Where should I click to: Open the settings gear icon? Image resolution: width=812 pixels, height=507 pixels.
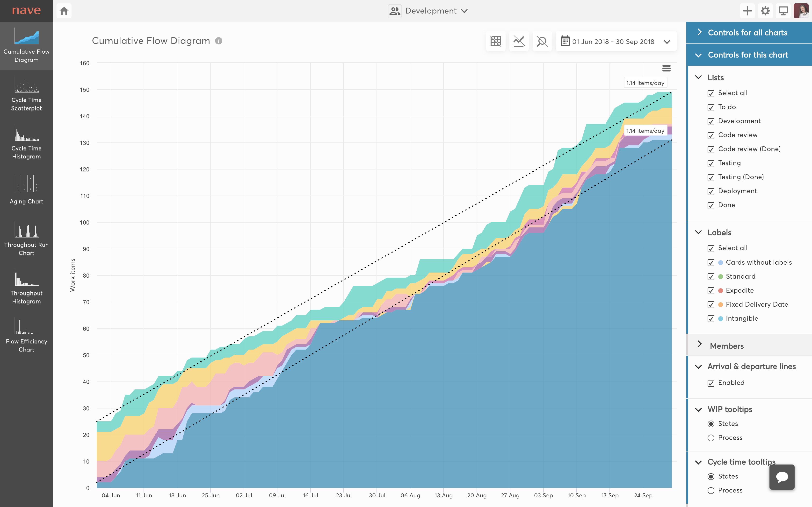[x=765, y=11]
